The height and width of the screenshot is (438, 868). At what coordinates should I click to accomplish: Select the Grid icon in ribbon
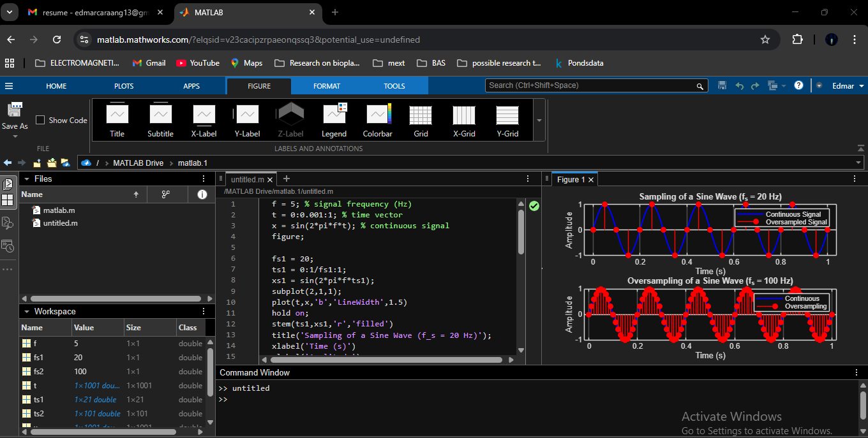pos(421,120)
